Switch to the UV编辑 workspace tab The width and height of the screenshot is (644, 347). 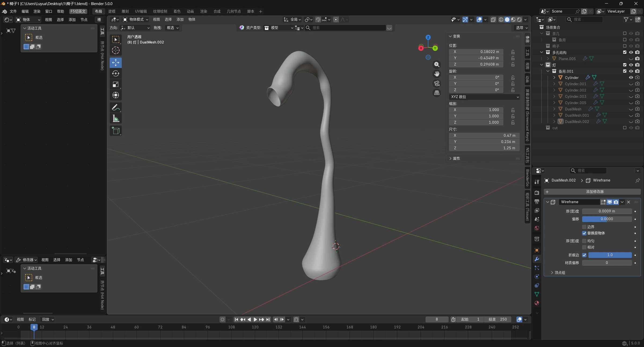(141, 11)
